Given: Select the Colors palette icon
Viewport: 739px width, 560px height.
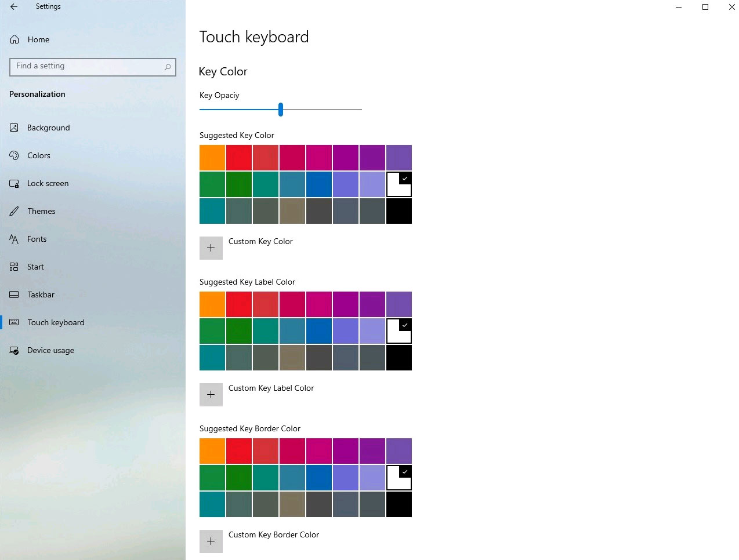Looking at the screenshot, I should coord(15,155).
